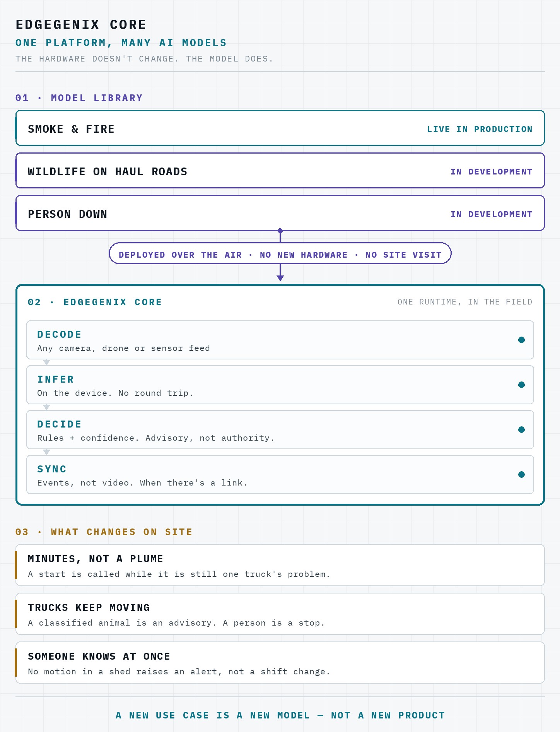
Task: Click the In Development label on the Wildlife card
Action: pyautogui.click(x=491, y=172)
